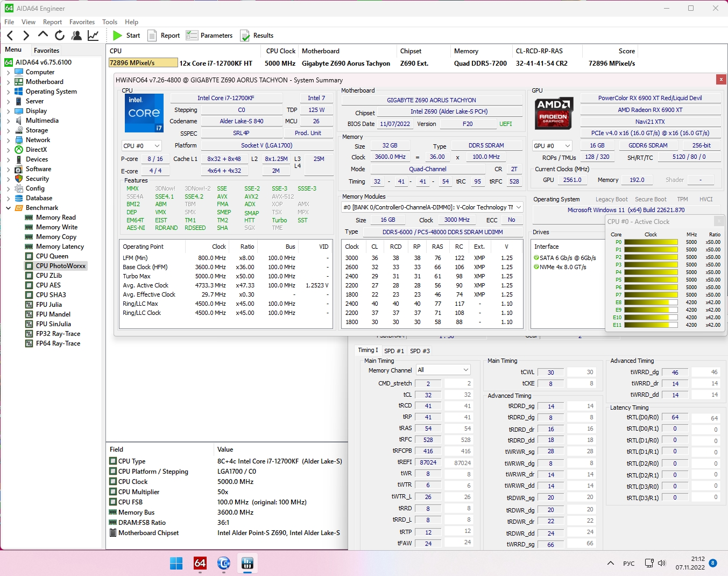Open the Tools menu
Image resolution: width=728 pixels, height=576 pixels.
[110, 22]
